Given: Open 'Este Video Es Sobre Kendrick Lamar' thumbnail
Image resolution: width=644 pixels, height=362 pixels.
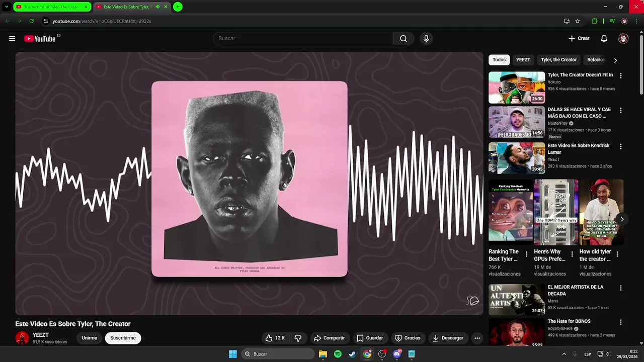Looking at the screenshot, I should point(517,158).
